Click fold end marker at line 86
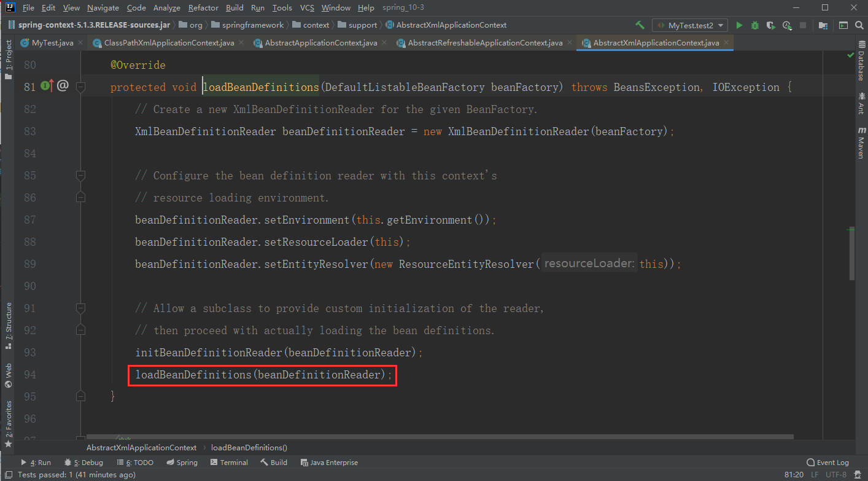 click(80, 198)
